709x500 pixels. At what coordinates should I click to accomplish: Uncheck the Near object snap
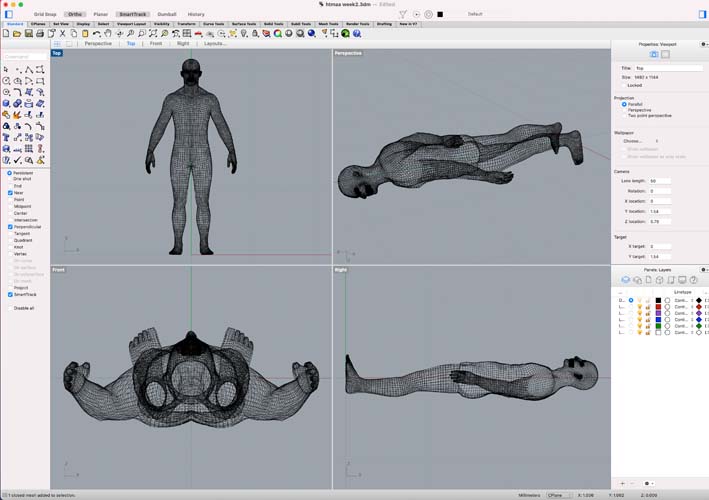click(x=10, y=193)
